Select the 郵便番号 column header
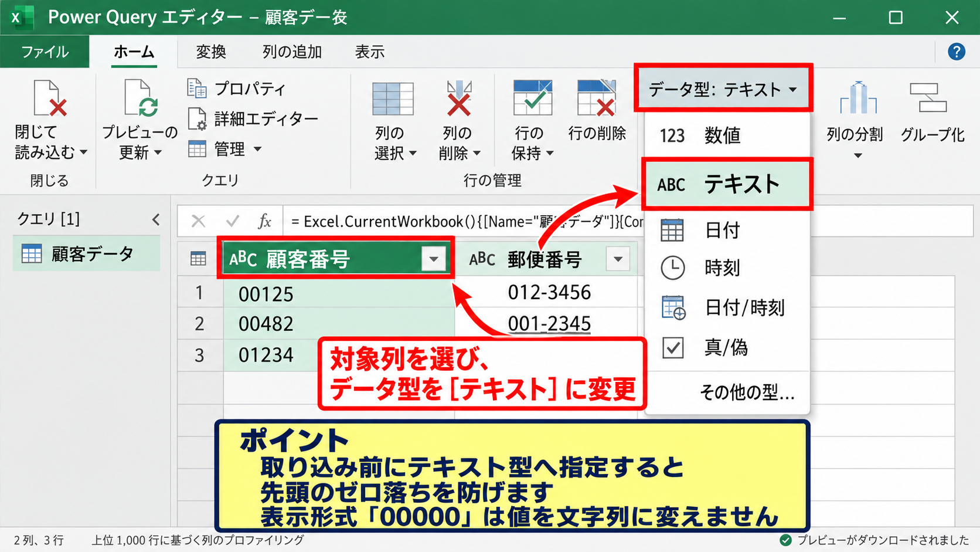Viewport: 980px width, 552px height. coord(546,259)
